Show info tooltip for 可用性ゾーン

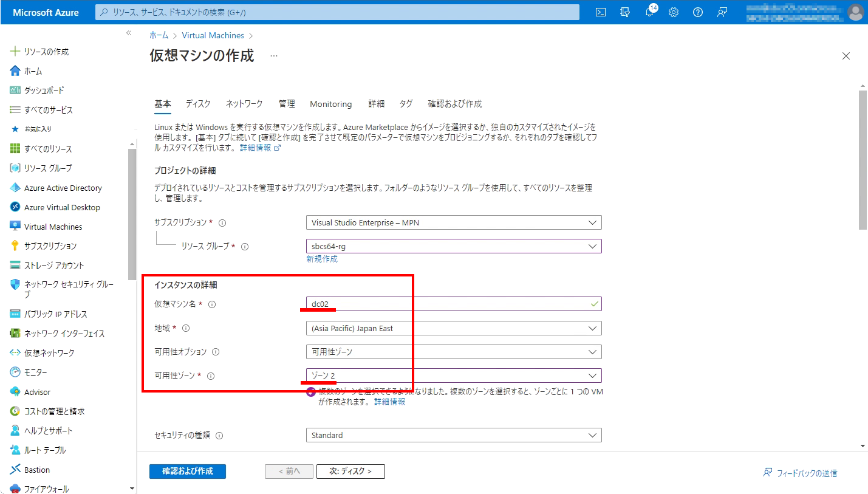tap(211, 376)
